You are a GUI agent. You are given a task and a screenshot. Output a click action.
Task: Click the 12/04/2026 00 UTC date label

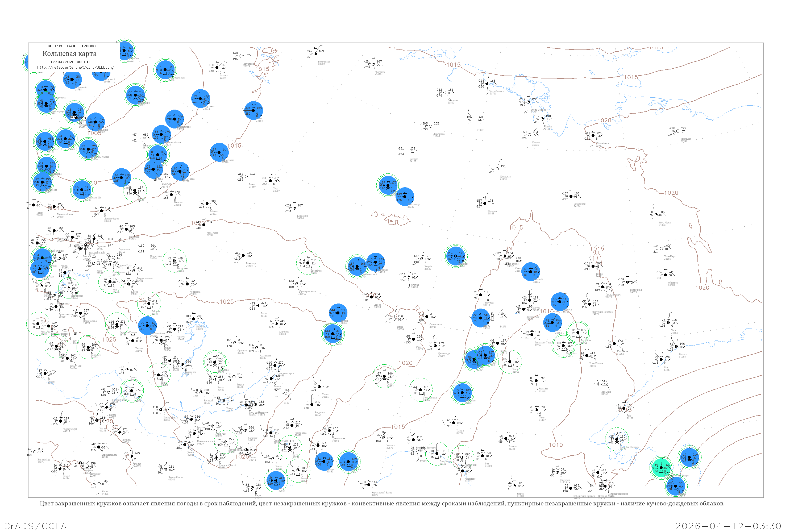point(70,62)
